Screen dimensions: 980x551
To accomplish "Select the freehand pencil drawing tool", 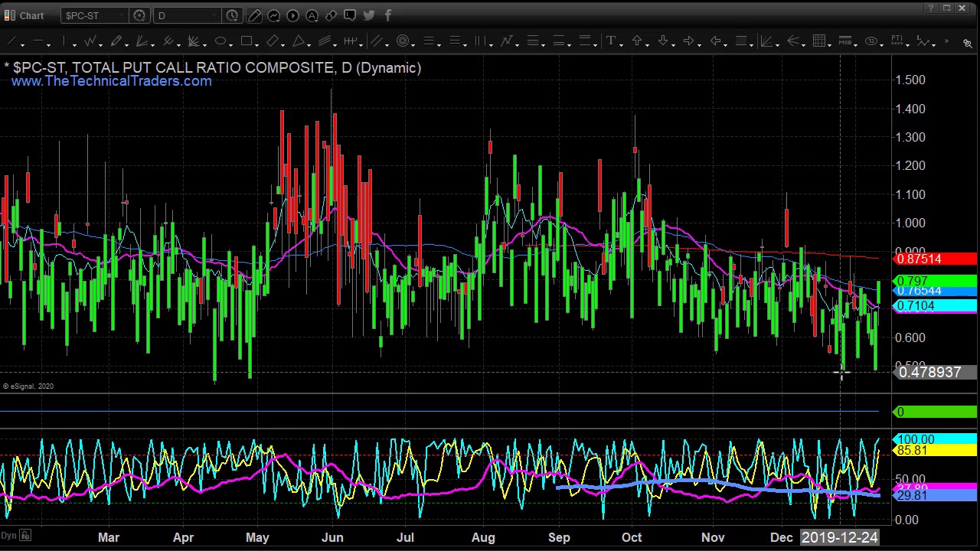I will coord(116,41).
